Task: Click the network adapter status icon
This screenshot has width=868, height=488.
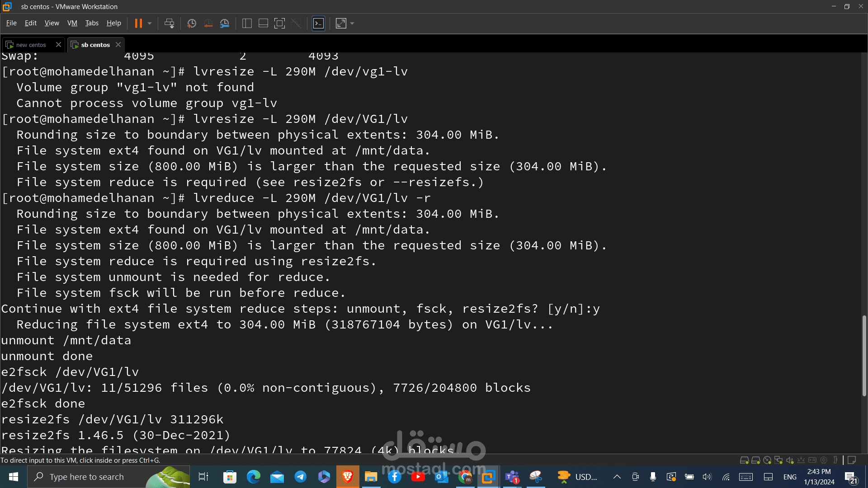Action: (x=778, y=460)
